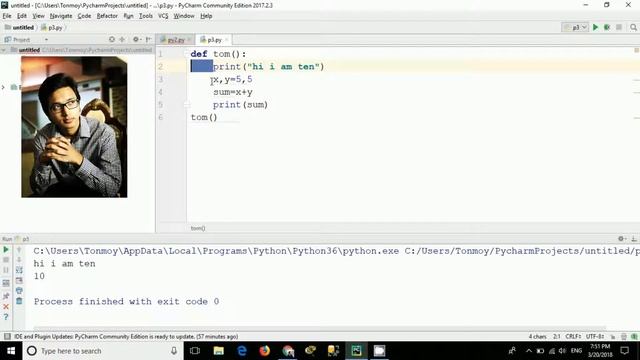Click the Run panel pause output icon
640x360 pixels.
pyautogui.click(x=6, y=270)
